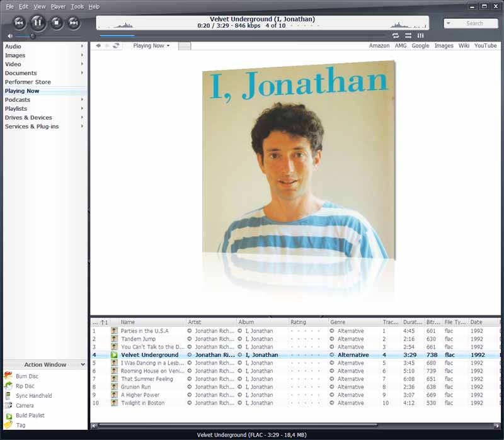Click the cover thumbnail beside Twilight in Boston
Image resolution: width=504 pixels, height=440 pixels.
(x=114, y=403)
